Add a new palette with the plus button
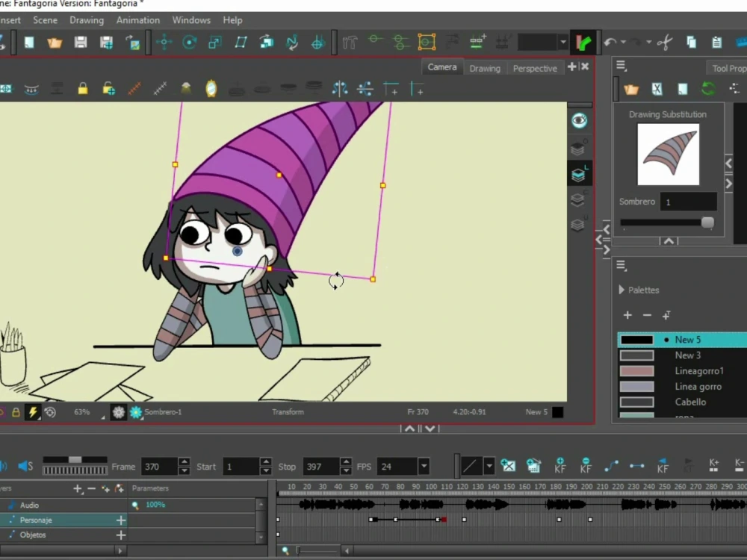The image size is (747, 560). pos(627,315)
